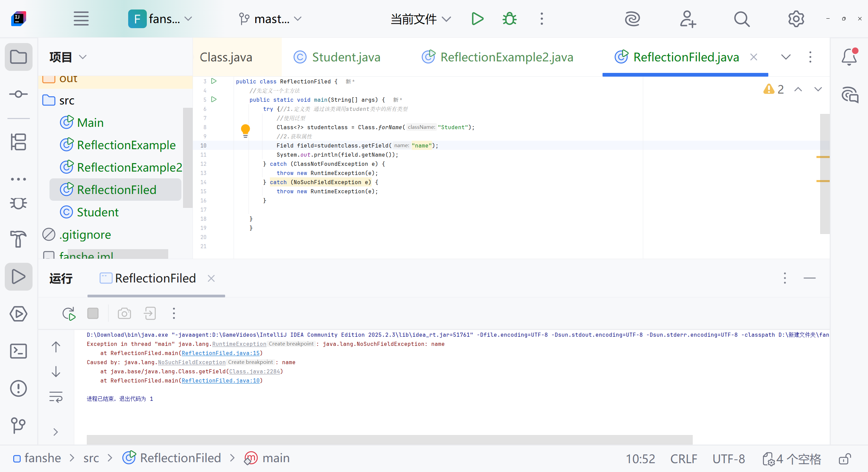Toggle the Project tool window folder button
Image resolution: width=868 pixels, height=472 pixels.
tap(18, 57)
